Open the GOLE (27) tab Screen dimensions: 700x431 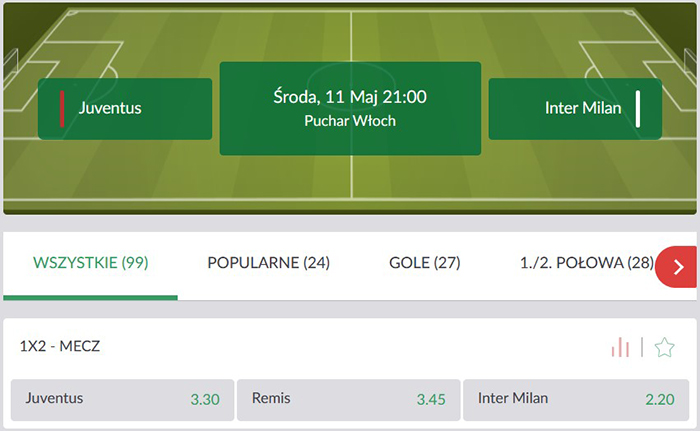pyautogui.click(x=424, y=264)
